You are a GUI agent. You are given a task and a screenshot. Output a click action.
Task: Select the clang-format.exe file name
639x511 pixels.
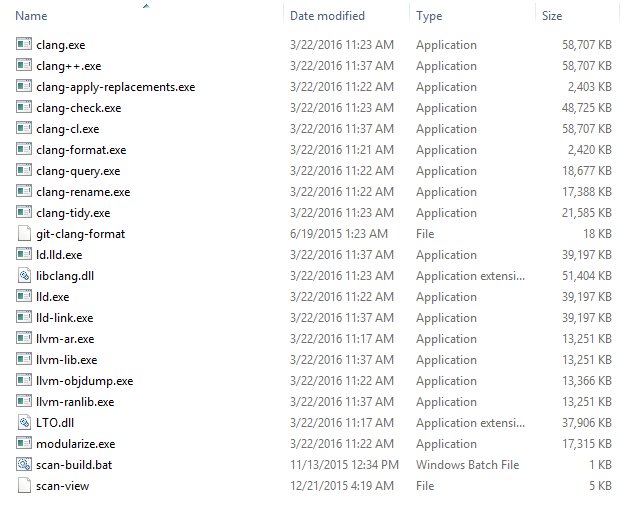(x=81, y=150)
